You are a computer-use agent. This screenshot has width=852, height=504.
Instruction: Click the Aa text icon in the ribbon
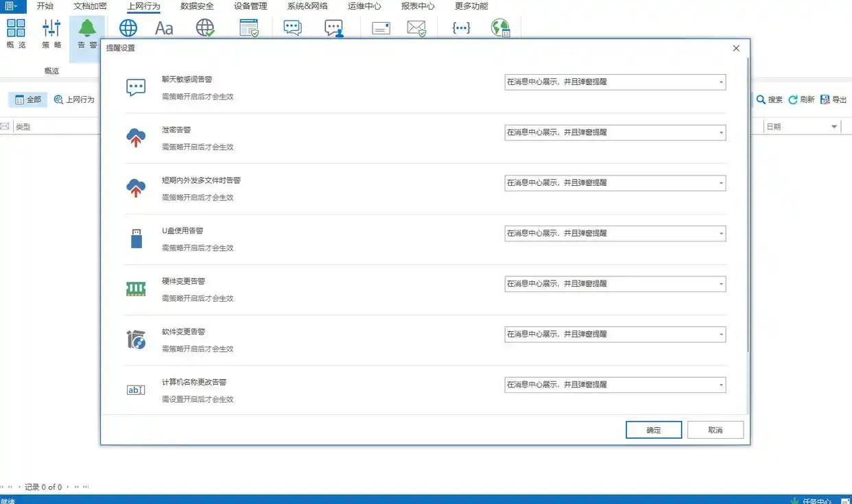pos(164,28)
